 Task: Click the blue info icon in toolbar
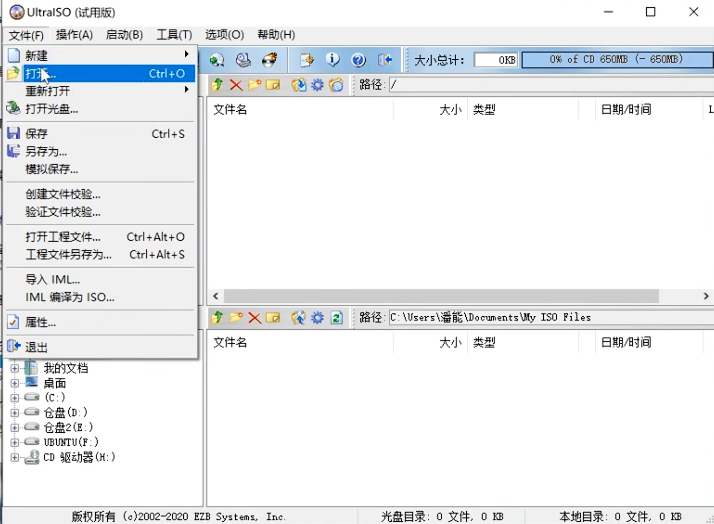[333, 60]
